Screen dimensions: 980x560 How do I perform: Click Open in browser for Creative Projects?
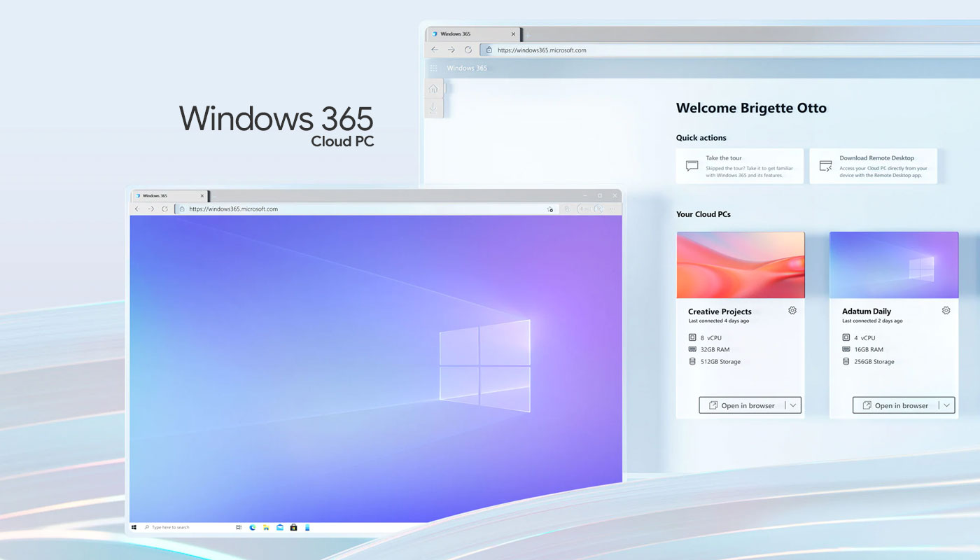coord(742,405)
